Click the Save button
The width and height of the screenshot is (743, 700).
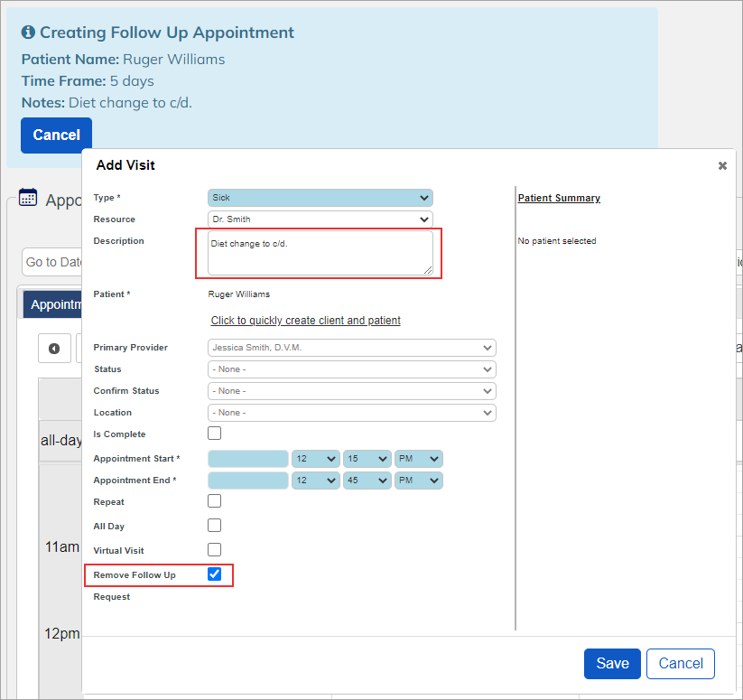(612, 664)
